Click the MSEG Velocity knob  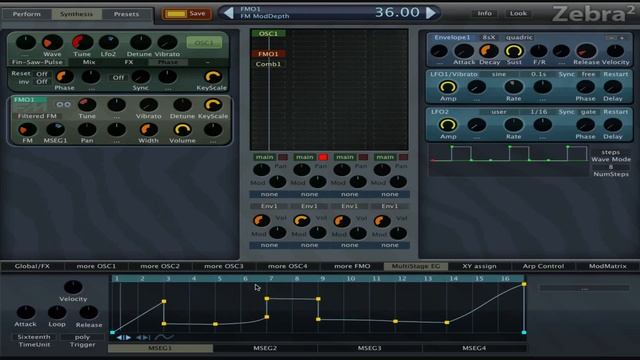(73, 287)
